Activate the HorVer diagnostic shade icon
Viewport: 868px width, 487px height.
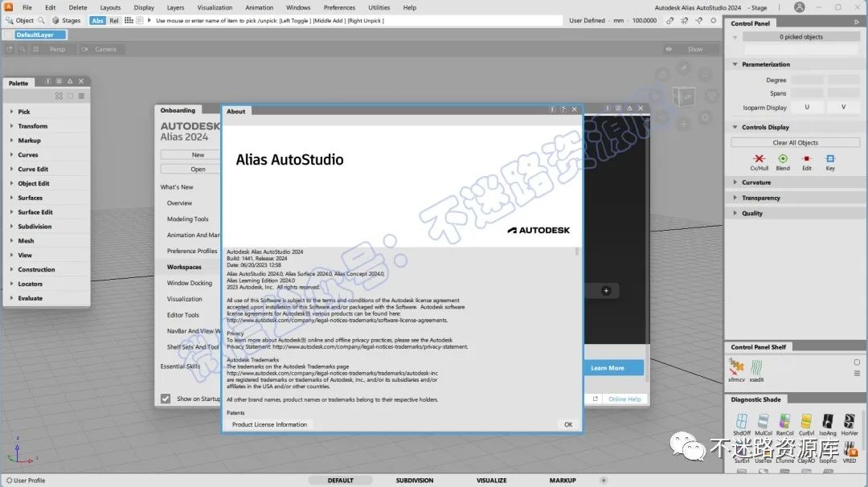[850, 421]
